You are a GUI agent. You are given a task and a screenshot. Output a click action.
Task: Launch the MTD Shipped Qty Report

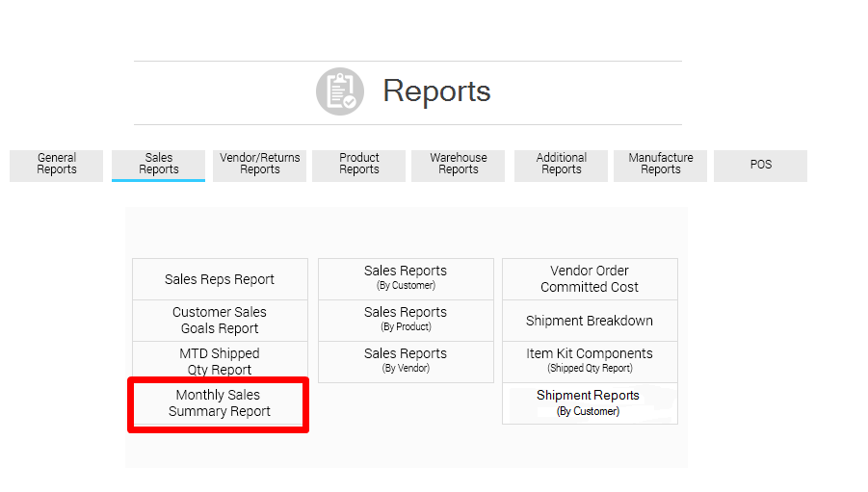pos(220,362)
